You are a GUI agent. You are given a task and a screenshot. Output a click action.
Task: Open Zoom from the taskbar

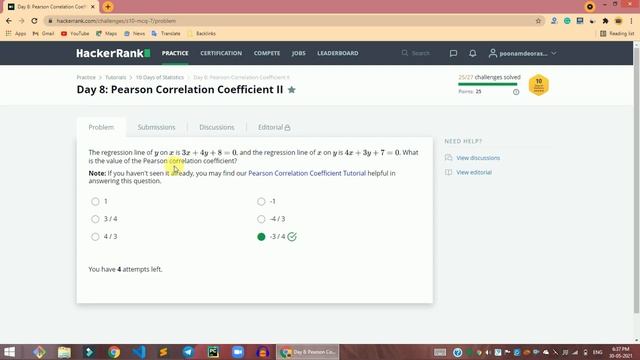(238, 352)
